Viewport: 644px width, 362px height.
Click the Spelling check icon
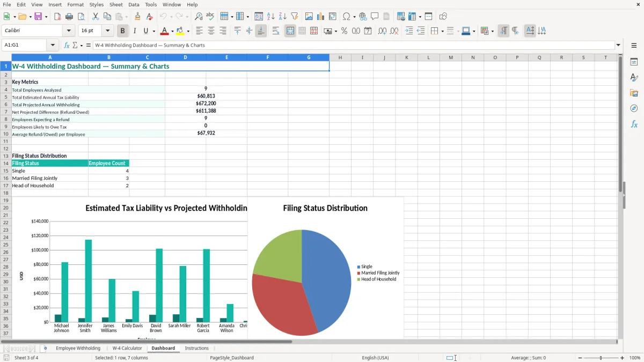[210, 17]
